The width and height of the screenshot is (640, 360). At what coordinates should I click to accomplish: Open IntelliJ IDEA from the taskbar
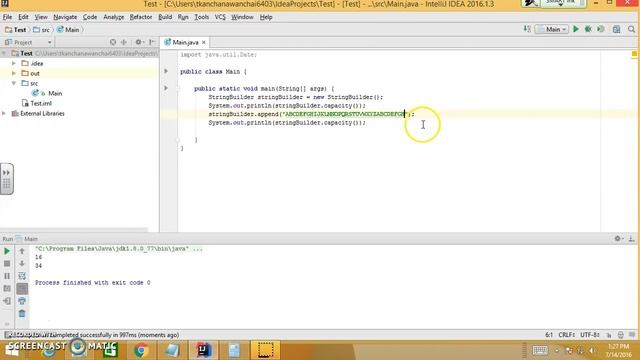pyautogui.click(x=203, y=350)
